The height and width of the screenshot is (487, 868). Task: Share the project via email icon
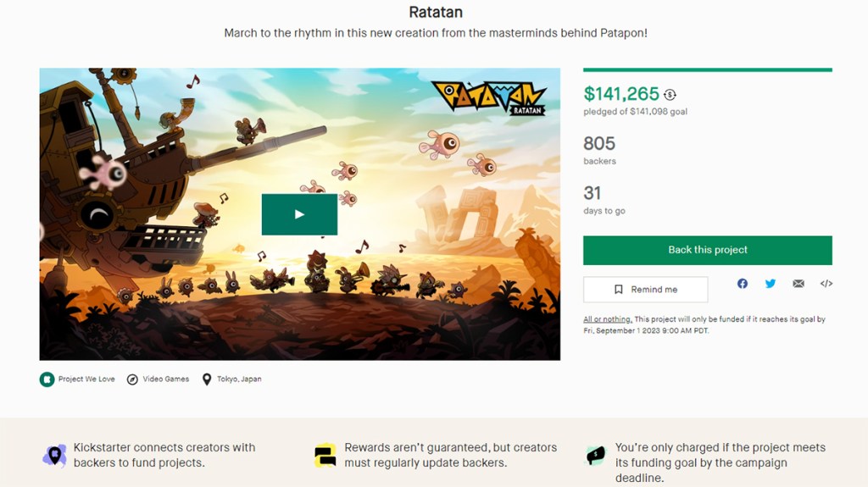[x=798, y=284]
